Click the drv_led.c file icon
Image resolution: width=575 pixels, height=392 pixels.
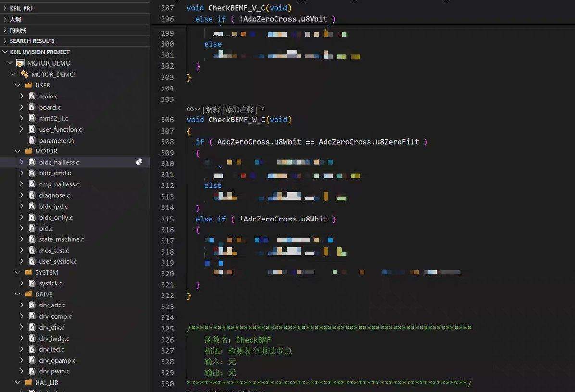pyautogui.click(x=32, y=349)
